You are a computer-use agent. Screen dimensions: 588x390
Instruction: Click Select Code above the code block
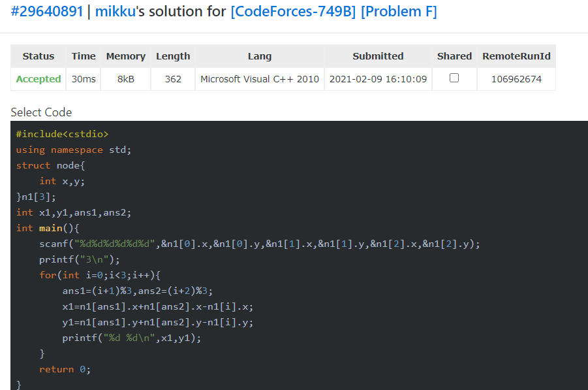[41, 112]
